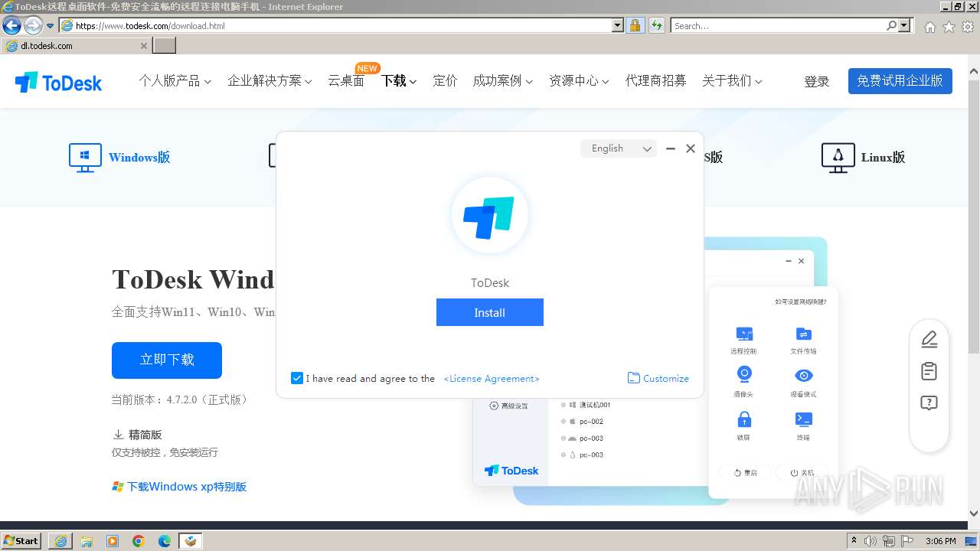The height and width of the screenshot is (551, 980).
Task: Close the dl.todesk.com tab
Action: [144, 46]
